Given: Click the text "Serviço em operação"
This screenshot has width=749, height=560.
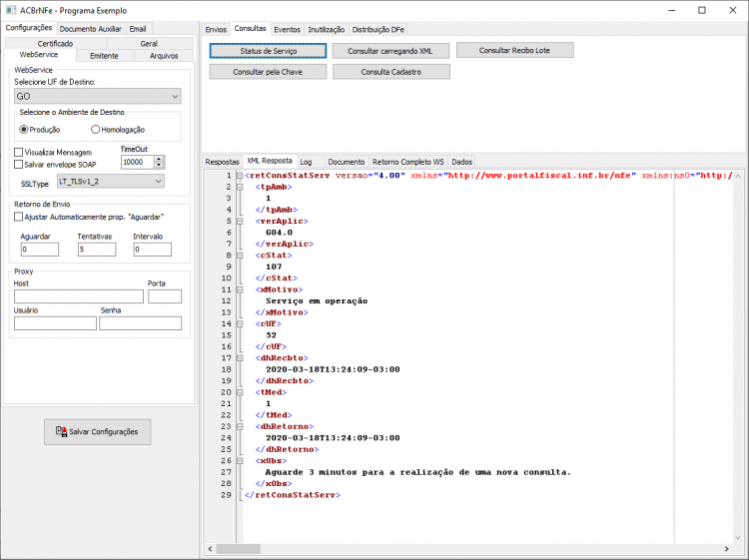Looking at the screenshot, I should coord(317,300).
